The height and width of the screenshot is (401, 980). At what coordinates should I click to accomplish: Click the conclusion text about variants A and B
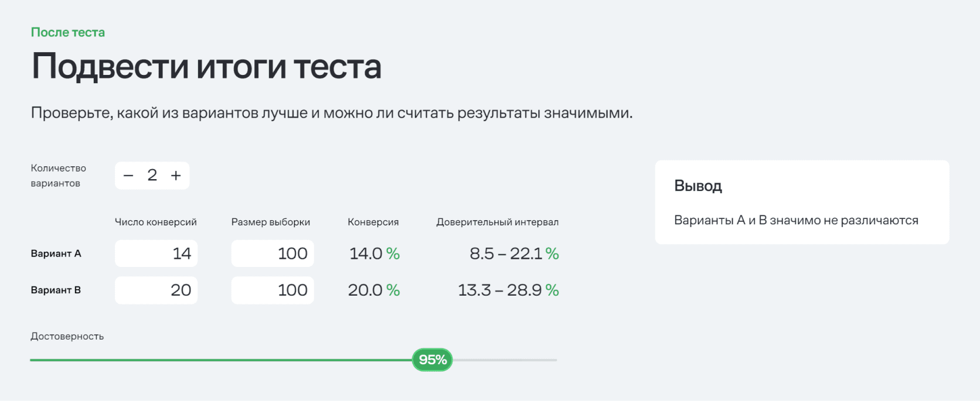tap(796, 221)
